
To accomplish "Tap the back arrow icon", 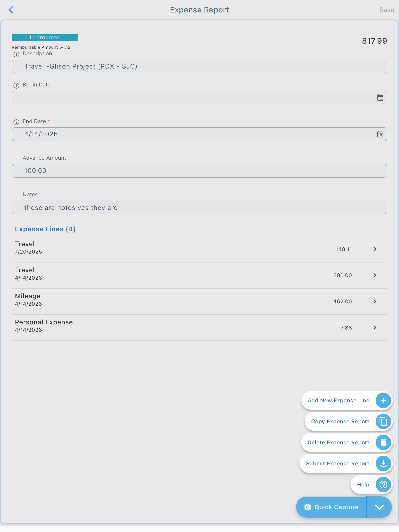I will tap(11, 10).
